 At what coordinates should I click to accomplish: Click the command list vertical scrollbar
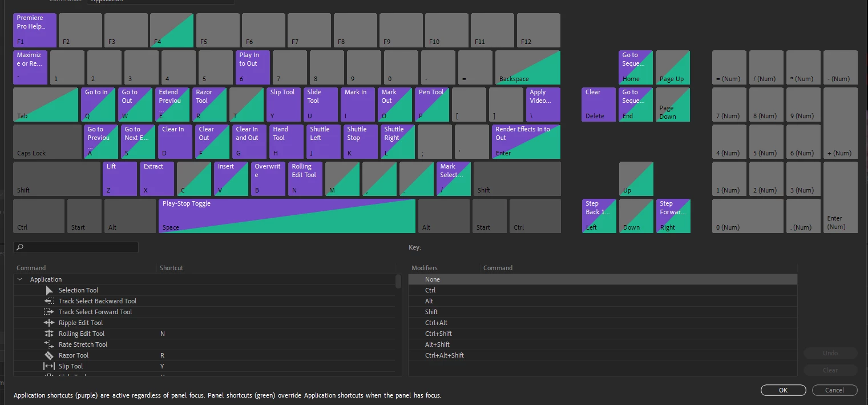398,281
